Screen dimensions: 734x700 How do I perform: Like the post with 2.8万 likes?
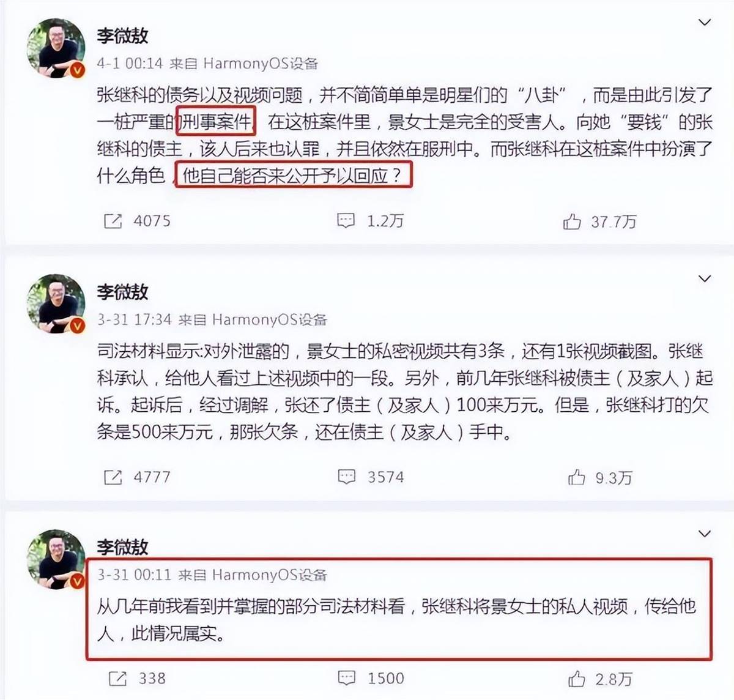click(576, 678)
